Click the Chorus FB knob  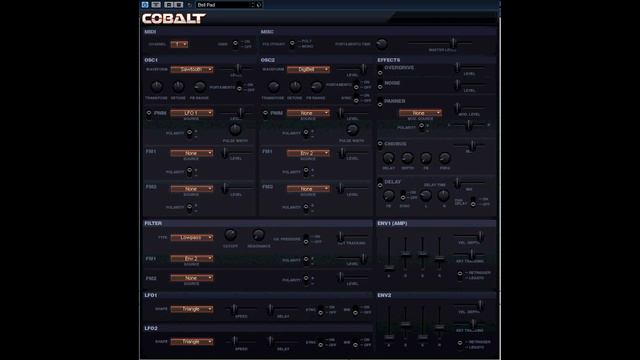[x=426, y=158]
